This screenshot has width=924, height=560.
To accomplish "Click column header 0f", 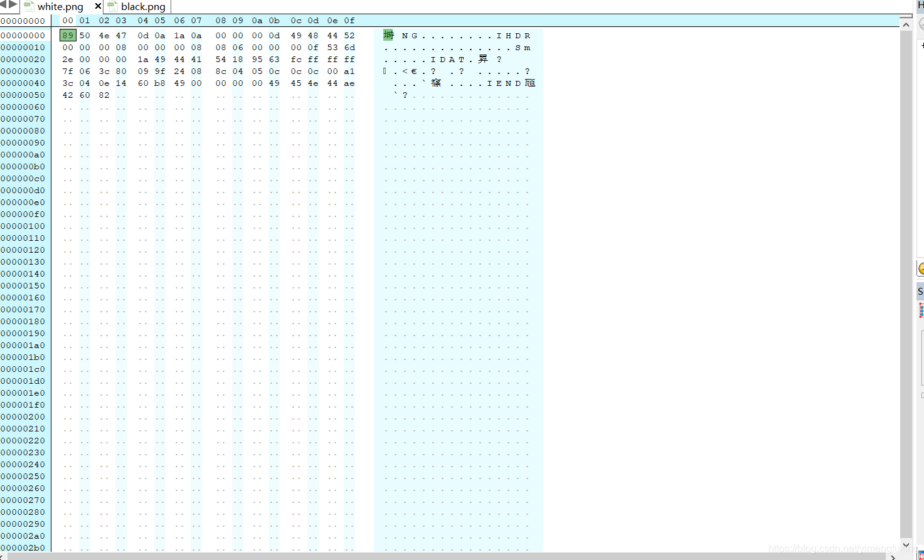I will 349,21.
